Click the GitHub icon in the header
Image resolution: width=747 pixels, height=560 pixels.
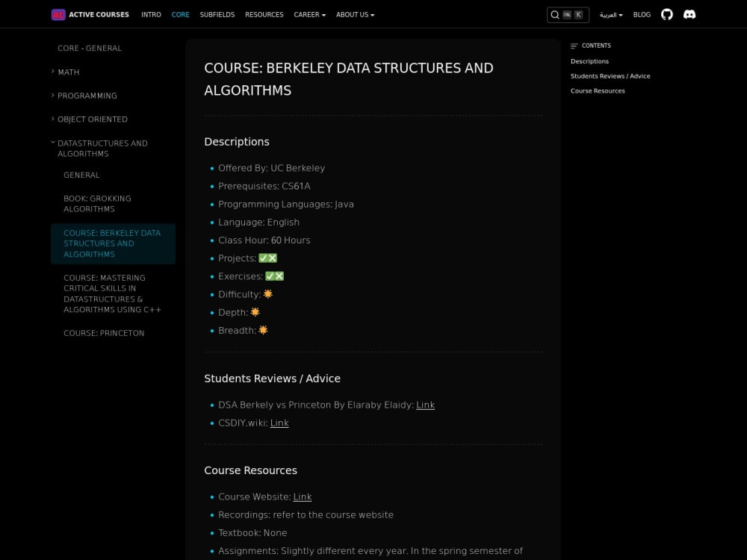(x=666, y=14)
